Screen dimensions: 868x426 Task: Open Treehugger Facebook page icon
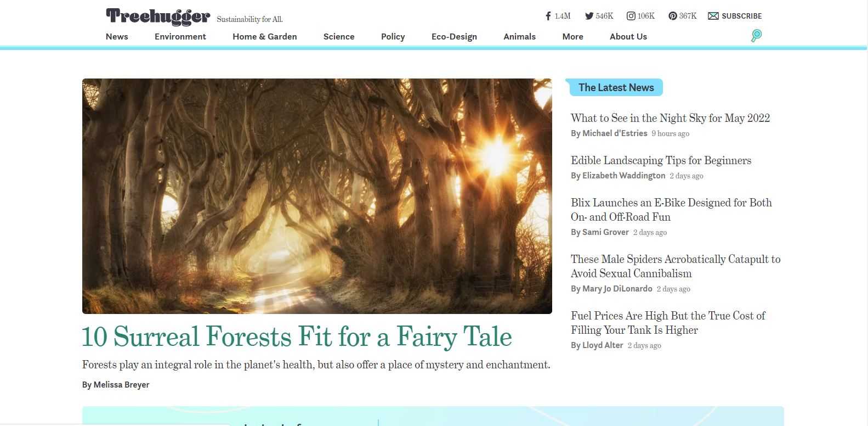point(548,16)
